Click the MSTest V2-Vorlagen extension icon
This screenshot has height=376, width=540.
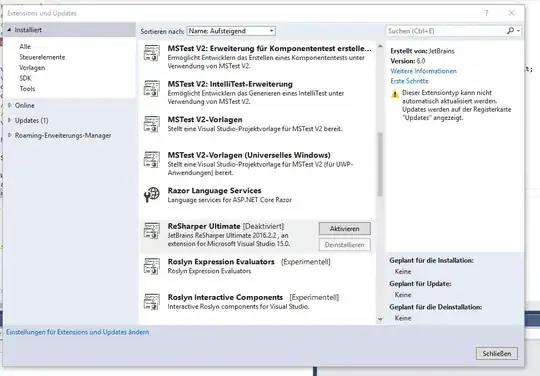[152, 124]
